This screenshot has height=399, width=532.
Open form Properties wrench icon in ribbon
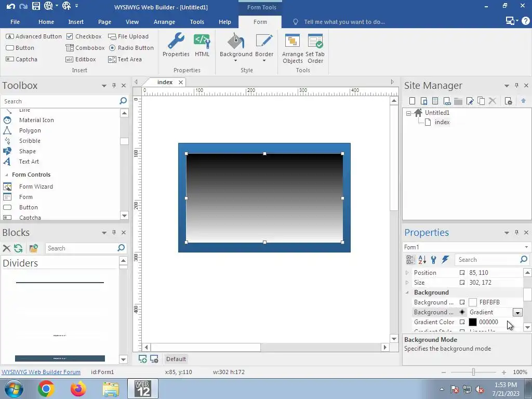[x=176, y=45]
